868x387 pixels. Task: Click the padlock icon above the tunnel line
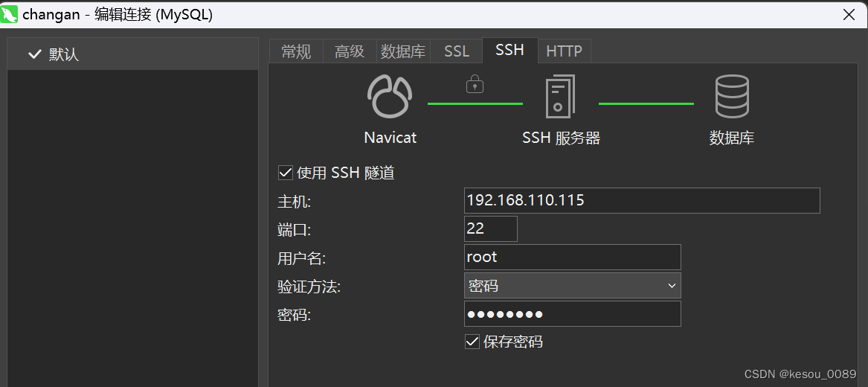click(475, 83)
